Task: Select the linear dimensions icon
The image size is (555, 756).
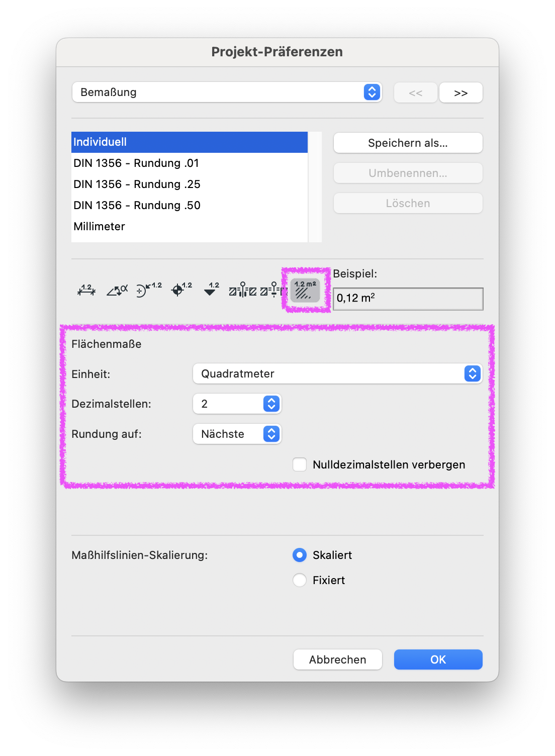Action: coord(86,290)
